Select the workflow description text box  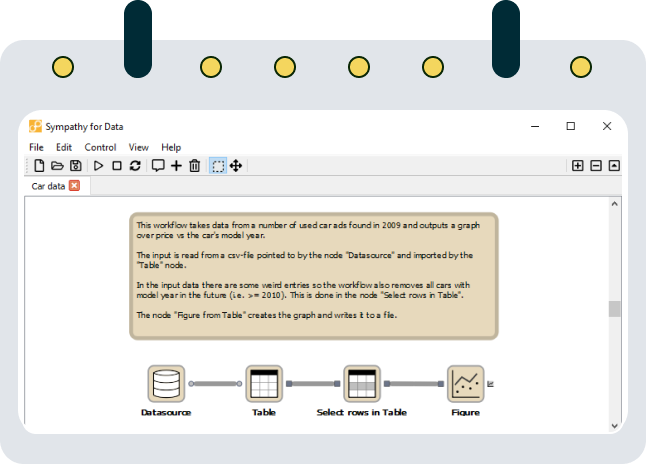(314, 276)
